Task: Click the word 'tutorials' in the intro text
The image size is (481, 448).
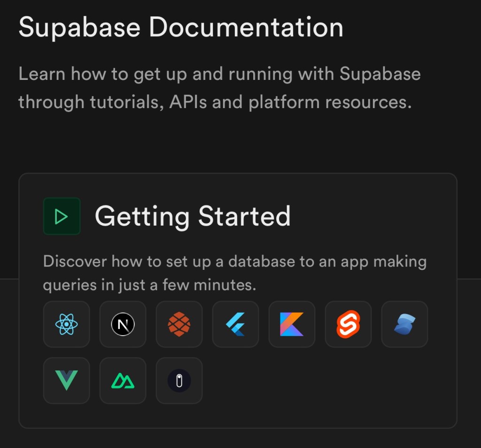Action: click(116, 102)
